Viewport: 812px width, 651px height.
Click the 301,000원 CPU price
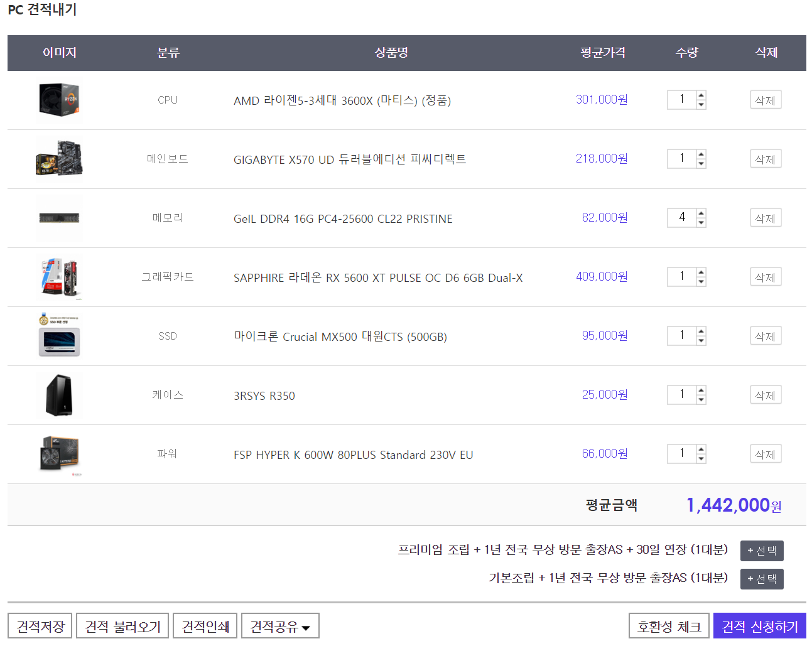point(602,100)
